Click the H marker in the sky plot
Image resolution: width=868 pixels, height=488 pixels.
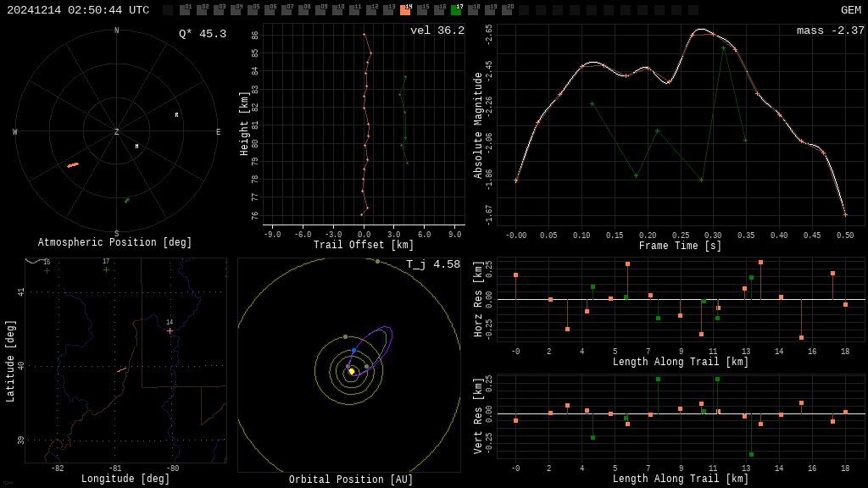136,147
